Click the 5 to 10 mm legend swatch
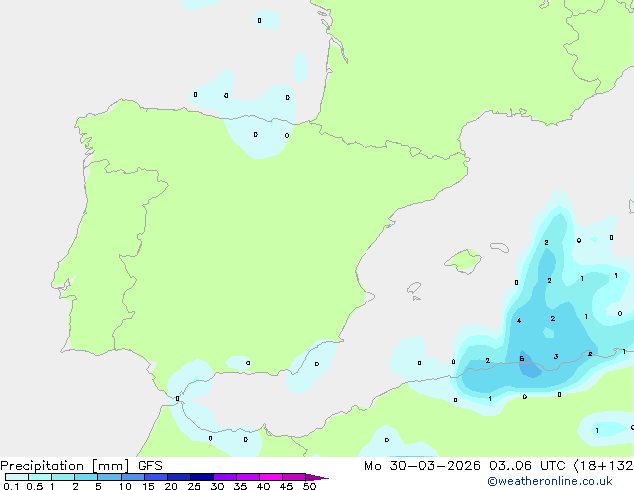 [109, 477]
